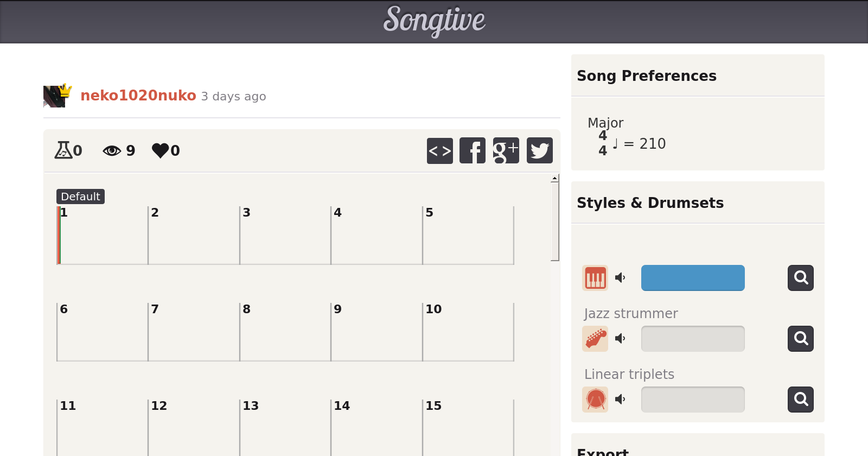Click the Songtive logo
868x456 pixels.
pos(434,21)
